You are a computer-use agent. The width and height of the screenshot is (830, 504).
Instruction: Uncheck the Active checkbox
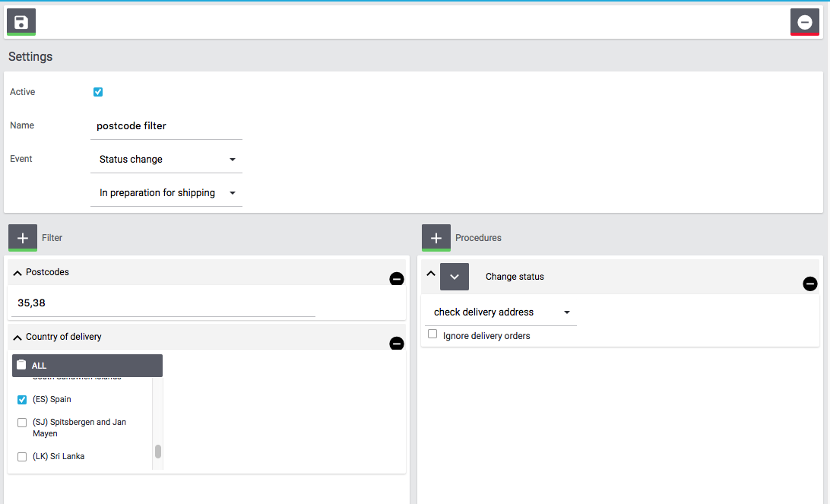pos(98,92)
